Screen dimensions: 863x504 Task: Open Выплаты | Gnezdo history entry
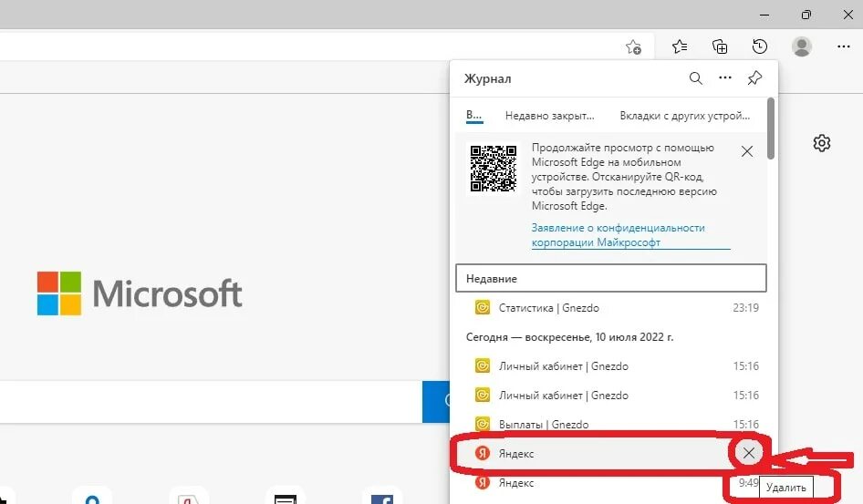[611, 425]
